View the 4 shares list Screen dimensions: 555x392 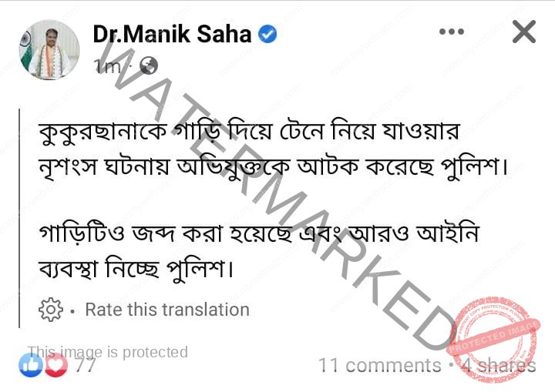click(x=498, y=365)
